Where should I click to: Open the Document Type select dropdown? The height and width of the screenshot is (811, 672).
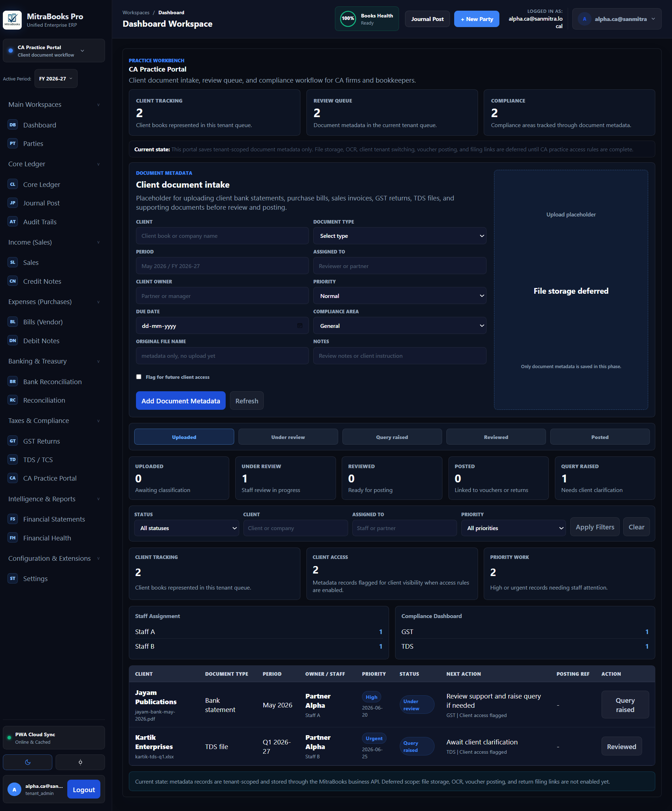click(x=399, y=236)
